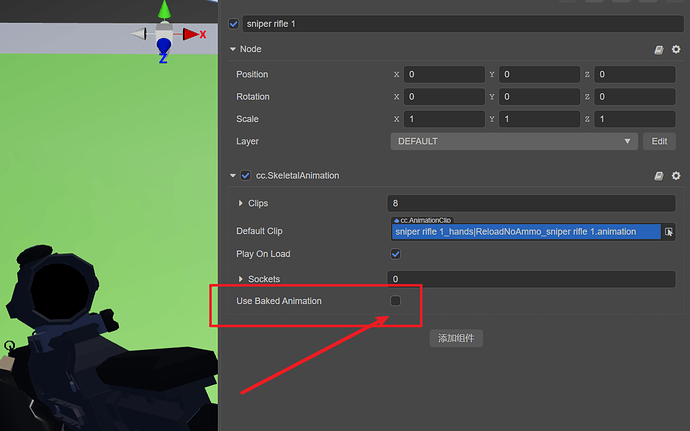Uncheck the Play On Load checkbox
This screenshot has width=690, height=431.
[395, 254]
